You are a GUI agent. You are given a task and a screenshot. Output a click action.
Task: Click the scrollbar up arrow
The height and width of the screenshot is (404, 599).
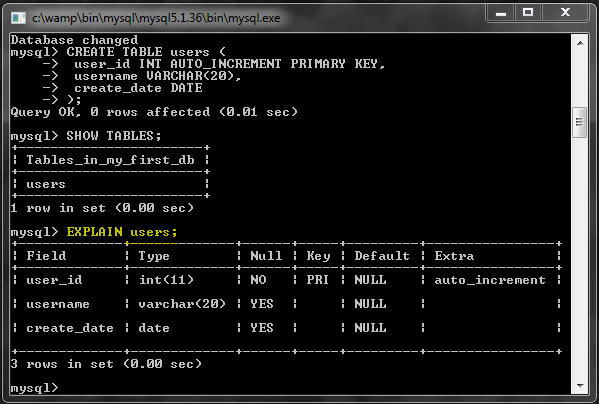[x=580, y=43]
